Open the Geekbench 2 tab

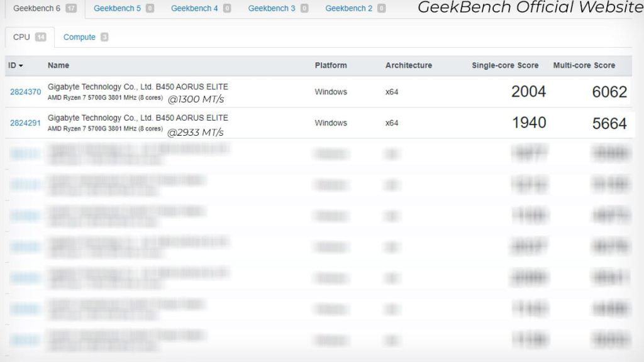355,8
